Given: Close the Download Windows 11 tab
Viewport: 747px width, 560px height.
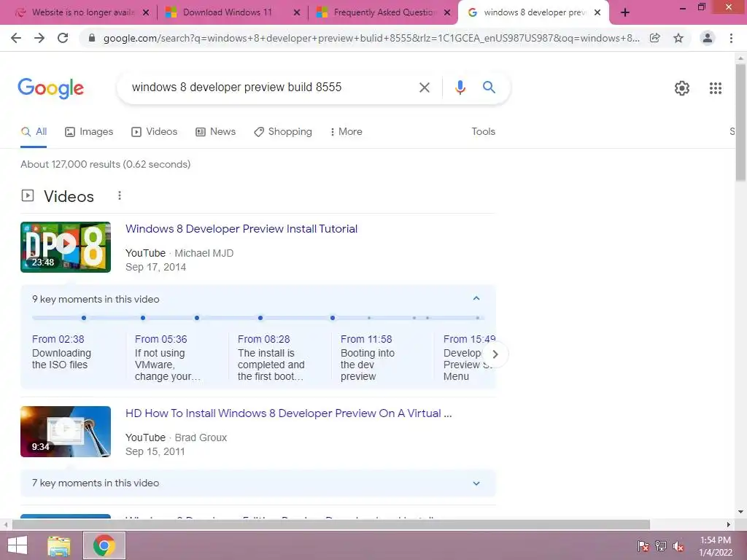Looking at the screenshot, I should 297,12.
